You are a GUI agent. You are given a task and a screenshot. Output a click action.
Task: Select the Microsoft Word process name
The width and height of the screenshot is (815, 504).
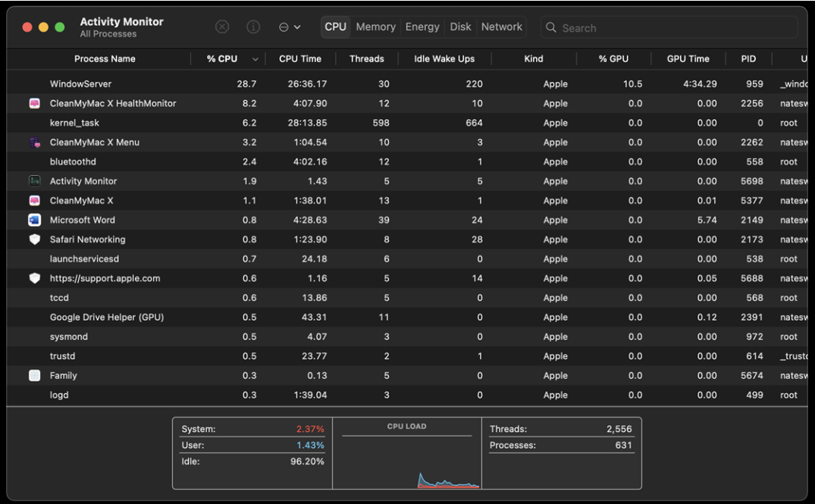coord(82,220)
